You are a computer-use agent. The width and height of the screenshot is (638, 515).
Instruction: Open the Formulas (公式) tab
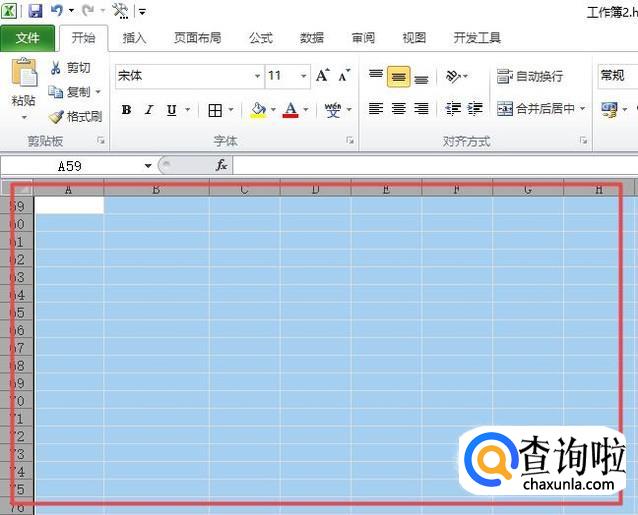(260, 38)
